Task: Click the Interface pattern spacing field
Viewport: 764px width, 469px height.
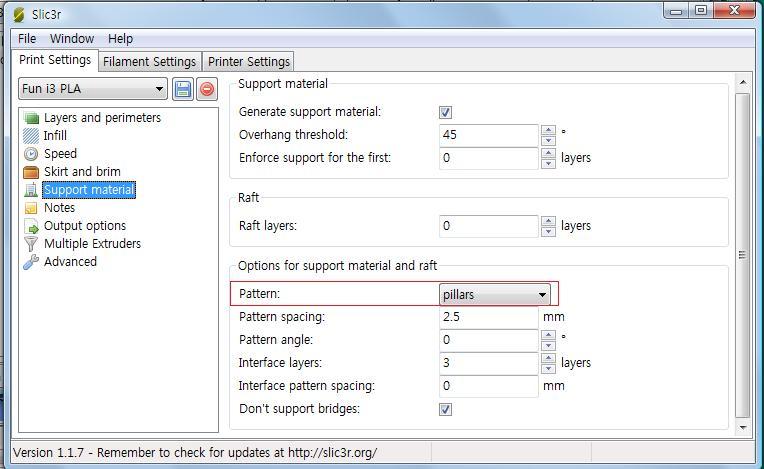Action: pos(489,386)
